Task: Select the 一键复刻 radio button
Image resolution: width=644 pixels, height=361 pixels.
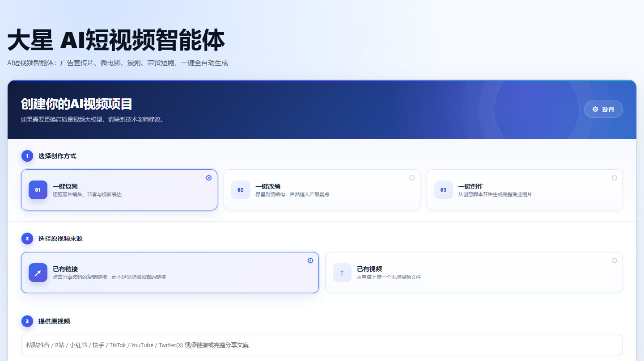Action: click(209, 178)
